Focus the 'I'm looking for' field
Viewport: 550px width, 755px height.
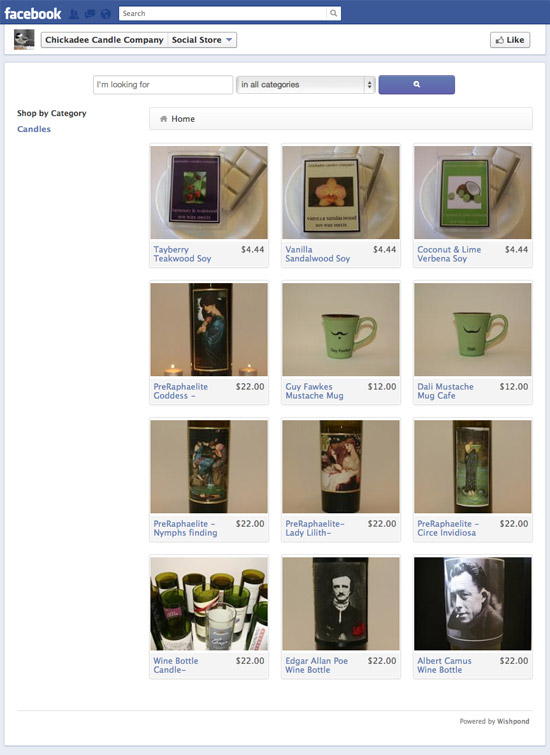163,85
